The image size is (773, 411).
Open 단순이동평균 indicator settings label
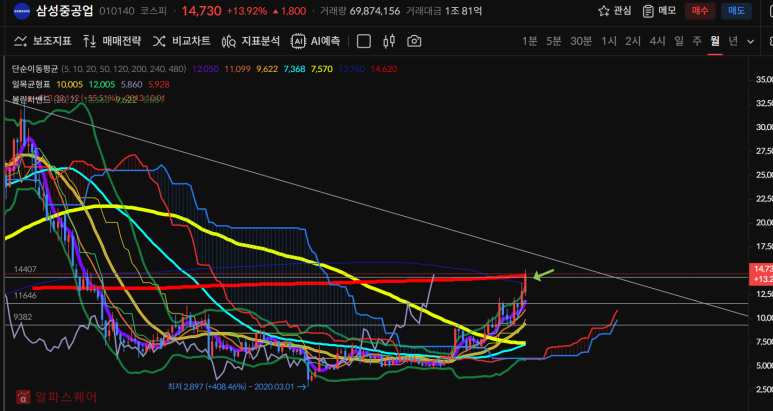(x=35, y=69)
